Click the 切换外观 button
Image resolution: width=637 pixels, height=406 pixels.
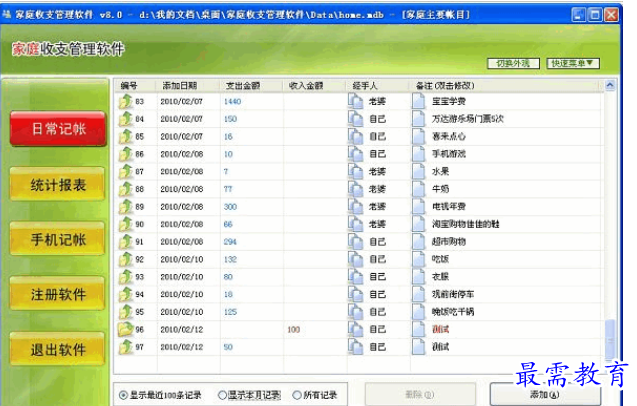tap(514, 63)
